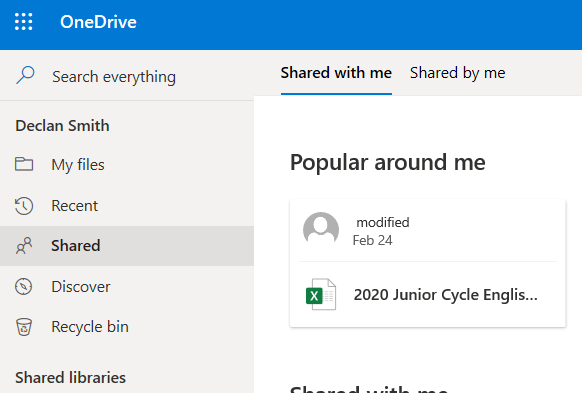Click the modified Feb 24 text
This screenshot has width=582, height=393.
point(381,231)
